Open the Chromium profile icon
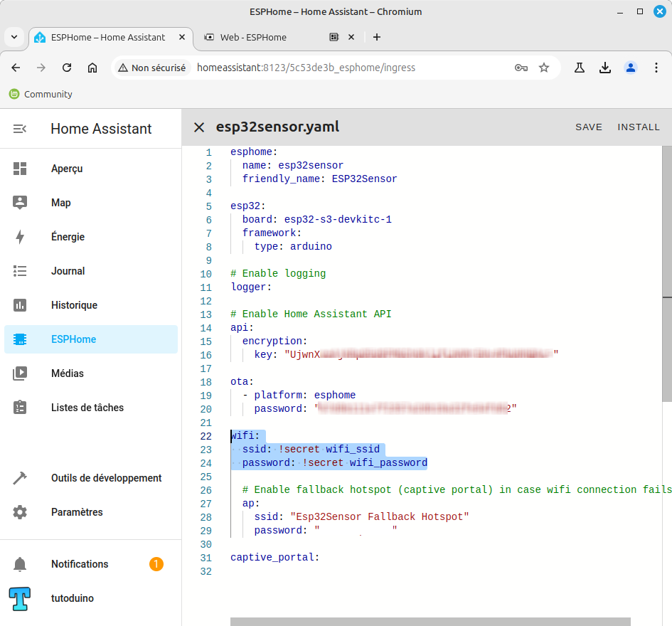 pos(631,68)
